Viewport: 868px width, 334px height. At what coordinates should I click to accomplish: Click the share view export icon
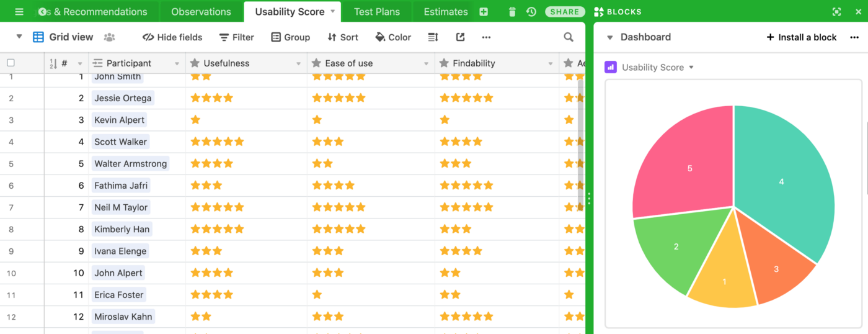click(460, 37)
